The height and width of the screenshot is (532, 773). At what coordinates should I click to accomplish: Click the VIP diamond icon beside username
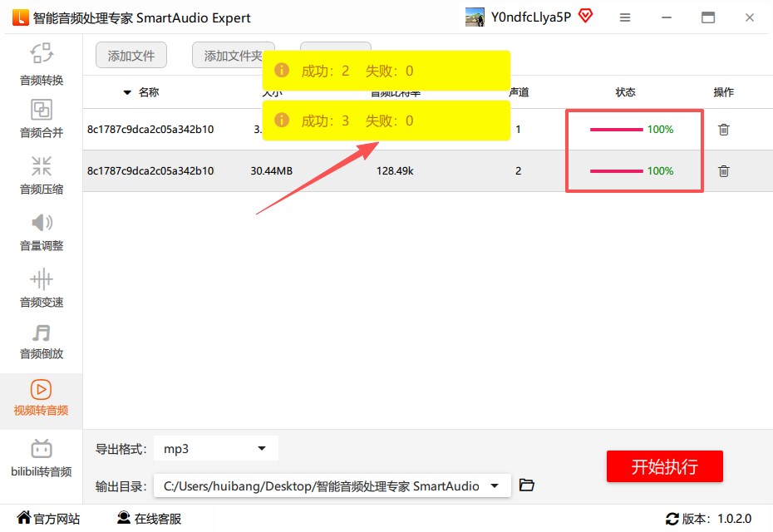tap(585, 17)
